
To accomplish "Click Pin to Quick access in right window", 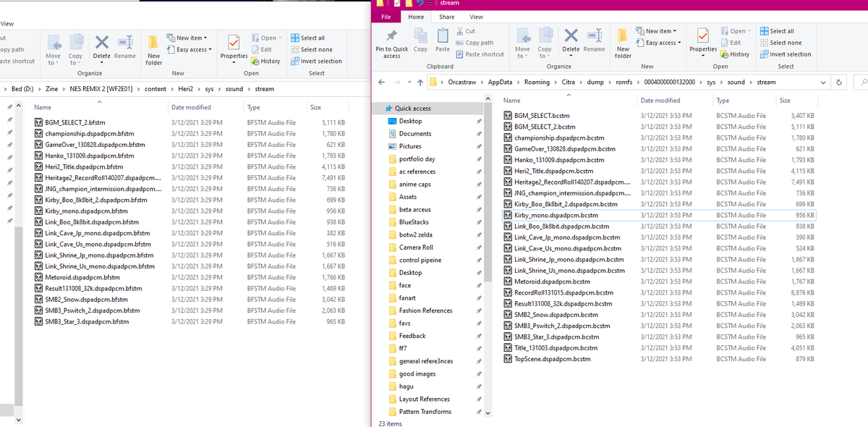I will (391, 43).
